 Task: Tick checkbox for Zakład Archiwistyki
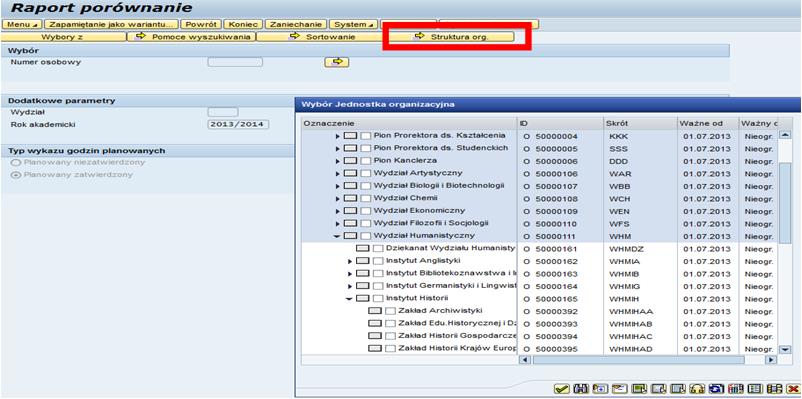pyautogui.click(x=390, y=311)
